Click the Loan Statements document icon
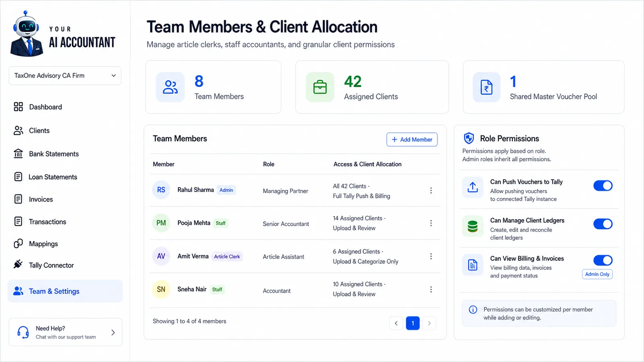This screenshot has width=644, height=362. click(18, 177)
